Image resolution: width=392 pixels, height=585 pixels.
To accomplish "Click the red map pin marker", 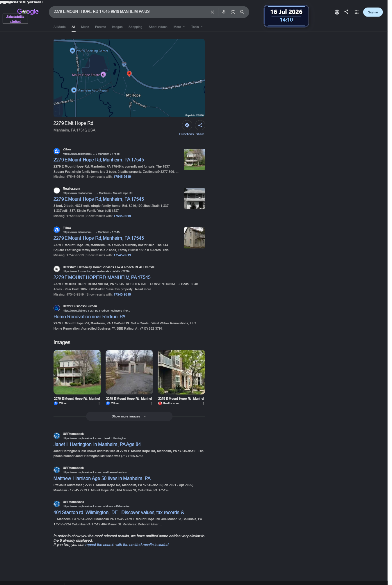I will [x=129, y=74].
